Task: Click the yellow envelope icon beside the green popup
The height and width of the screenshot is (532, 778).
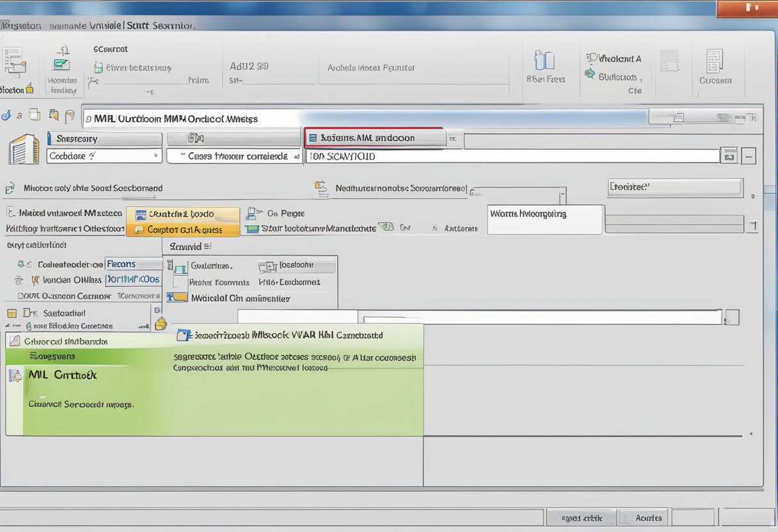Action: click(x=160, y=324)
